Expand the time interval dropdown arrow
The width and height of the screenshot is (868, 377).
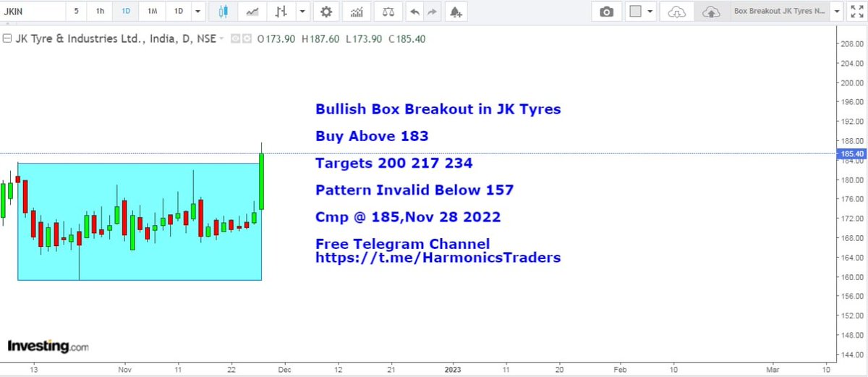(197, 12)
